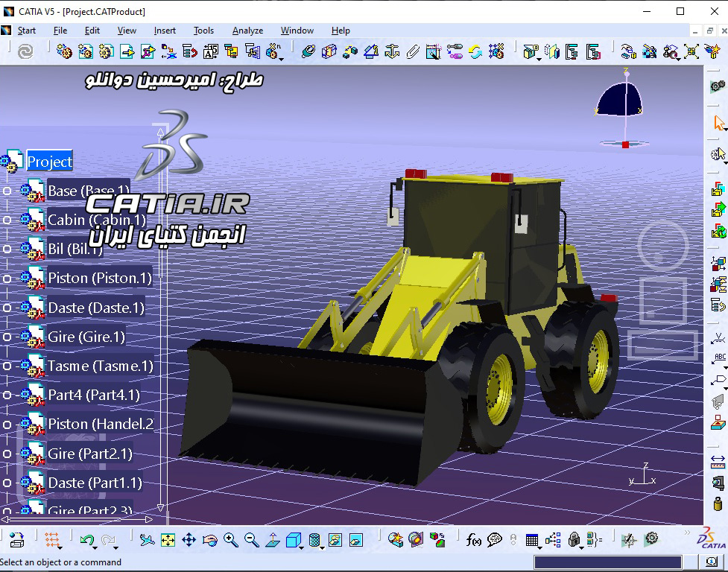Apply the Fix Component anchor tool
The image size is (728, 572).
392,51
